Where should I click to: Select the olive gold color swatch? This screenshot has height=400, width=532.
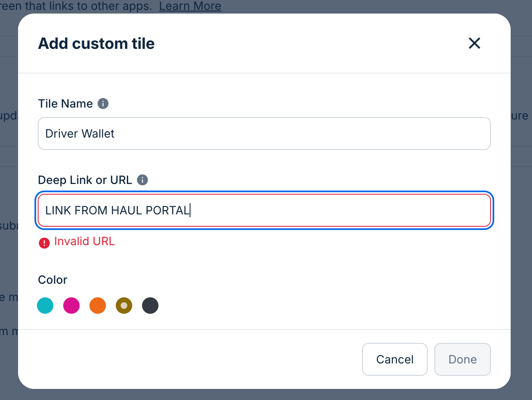pos(124,306)
